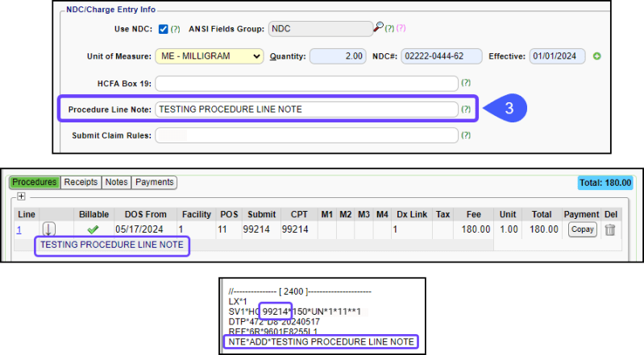Open pink help (?) beside ANSI Fields Group
This screenshot has width=644, height=355.
[401, 28]
